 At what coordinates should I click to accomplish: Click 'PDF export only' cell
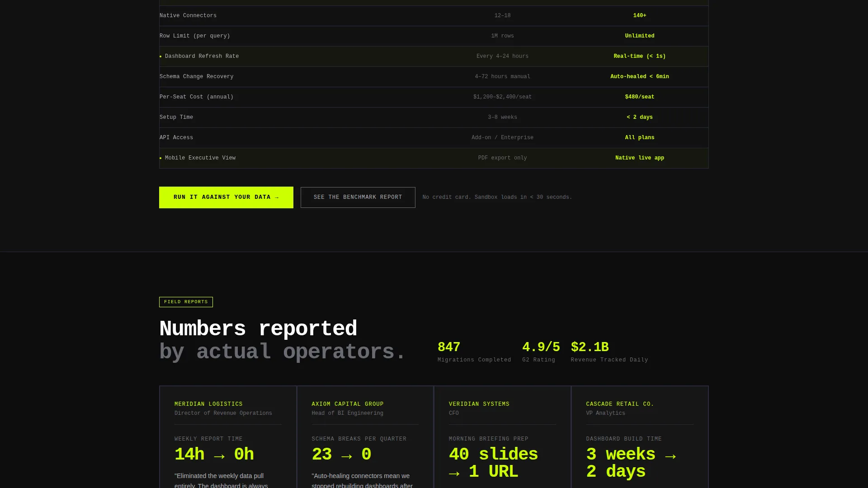(502, 158)
